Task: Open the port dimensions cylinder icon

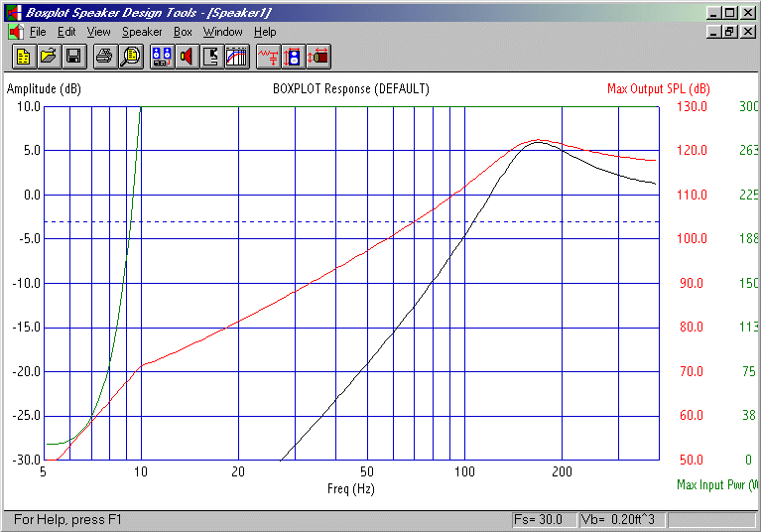Action: click(x=318, y=57)
